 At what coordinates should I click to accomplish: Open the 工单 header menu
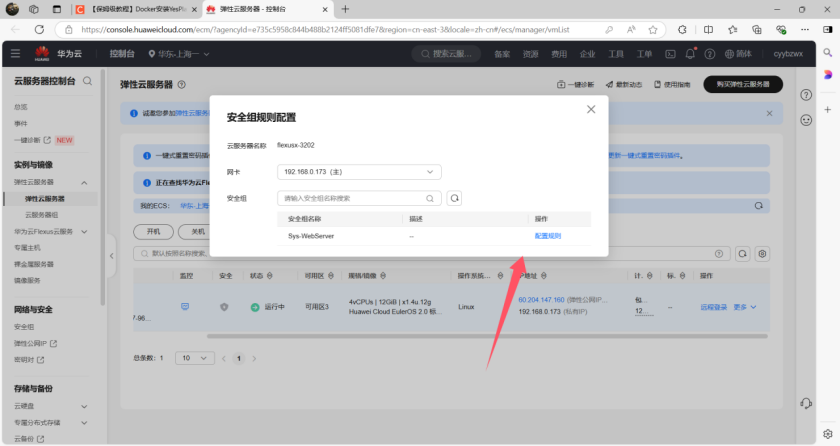tap(644, 54)
